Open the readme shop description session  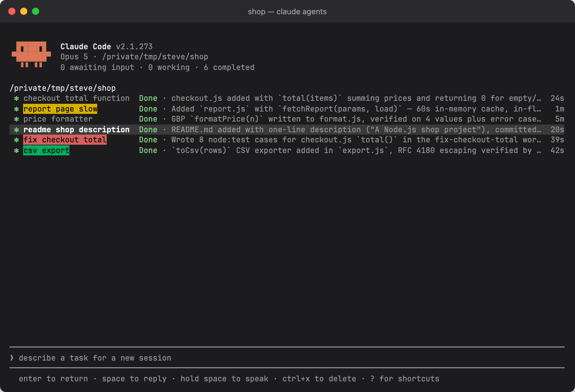287,130
